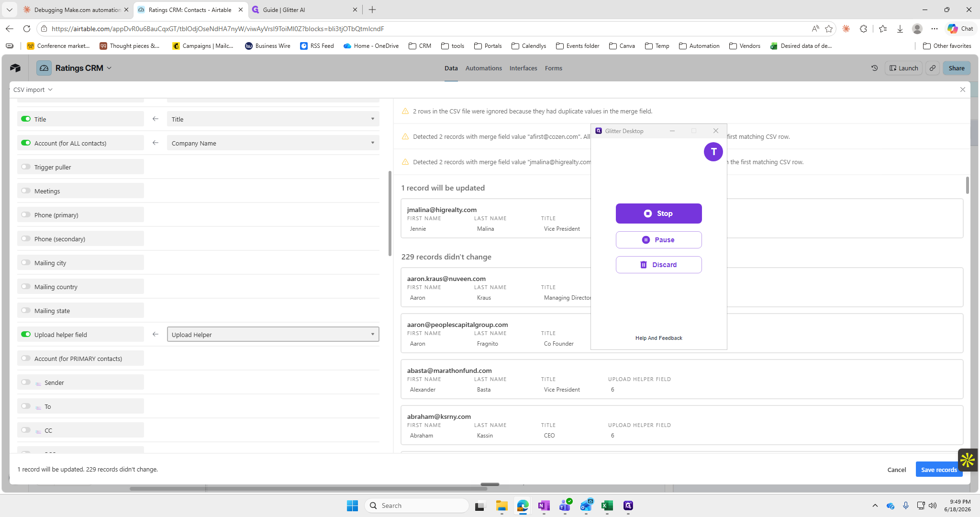
Task: Click the bottom horizontal scrollbar
Action: click(x=308, y=489)
